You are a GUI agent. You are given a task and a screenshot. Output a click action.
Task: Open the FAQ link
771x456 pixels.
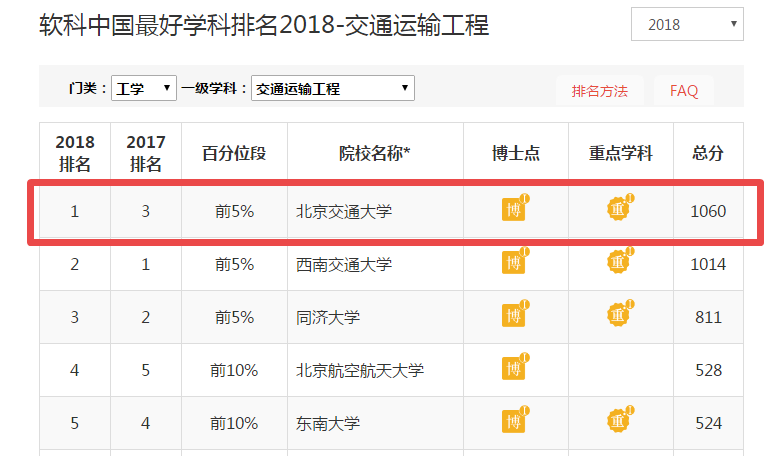click(683, 91)
